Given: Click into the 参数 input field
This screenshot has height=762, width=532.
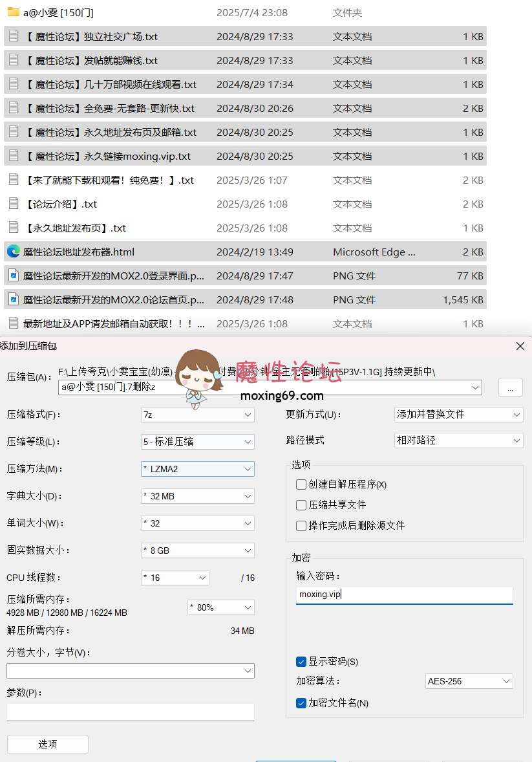Looking at the screenshot, I should point(131,712).
